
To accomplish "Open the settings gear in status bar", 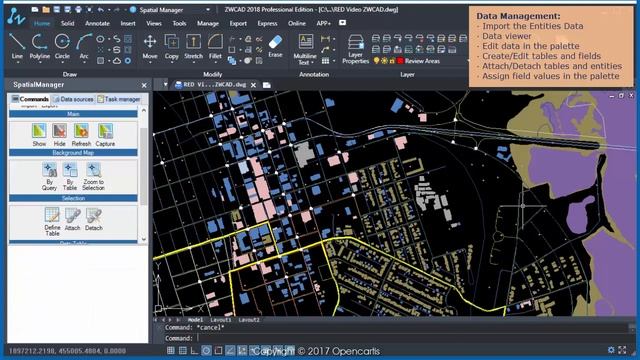I will click(611, 350).
